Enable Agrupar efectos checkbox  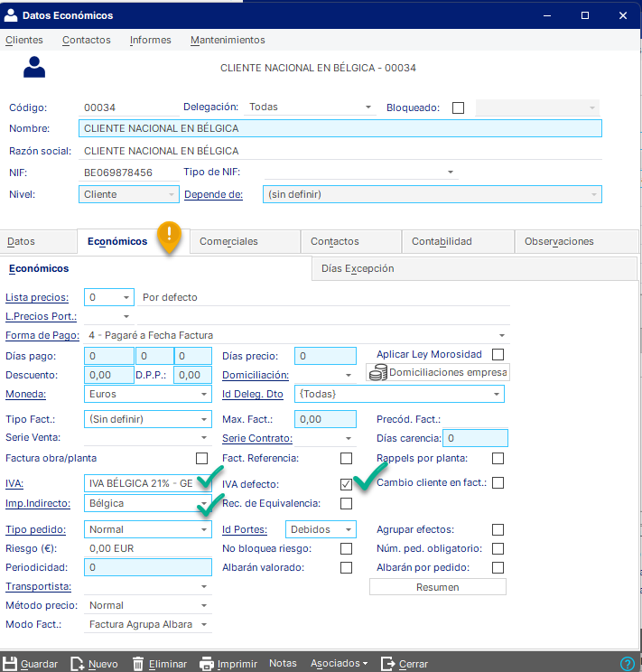pos(498,529)
